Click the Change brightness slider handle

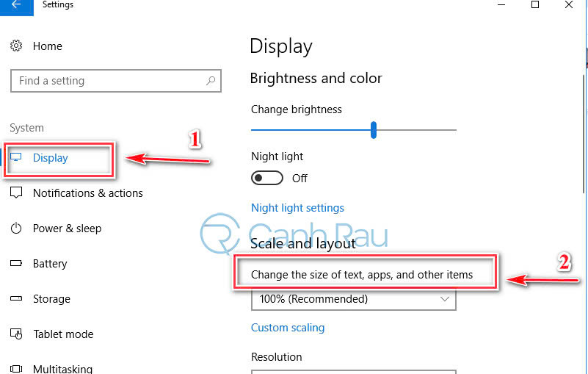coord(374,130)
